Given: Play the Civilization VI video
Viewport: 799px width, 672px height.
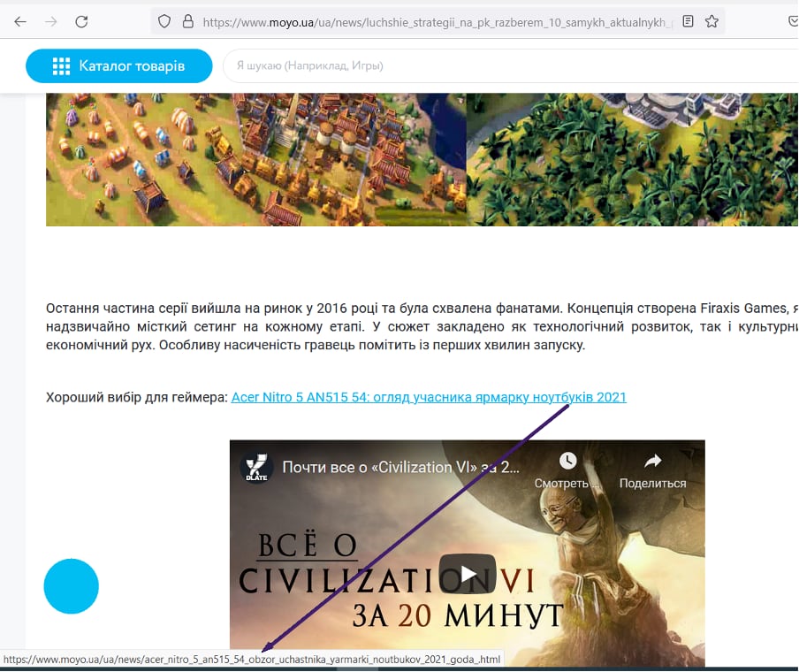Looking at the screenshot, I should click(x=468, y=574).
